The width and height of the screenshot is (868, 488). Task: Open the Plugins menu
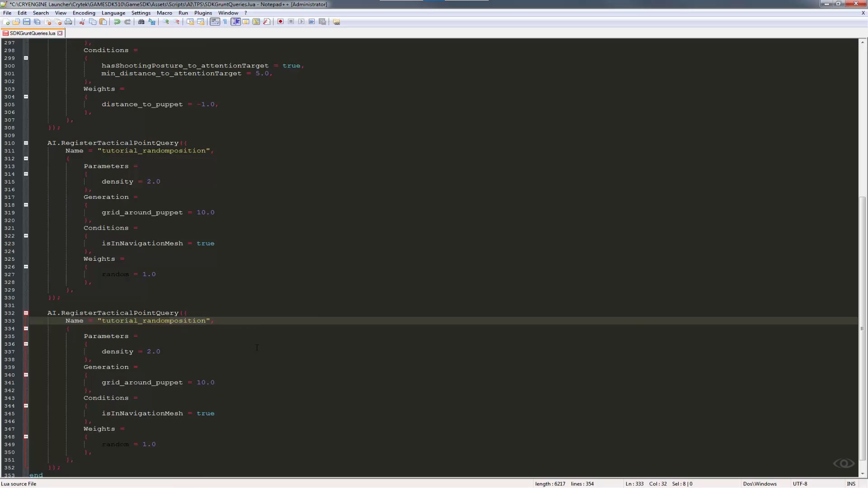(x=203, y=13)
